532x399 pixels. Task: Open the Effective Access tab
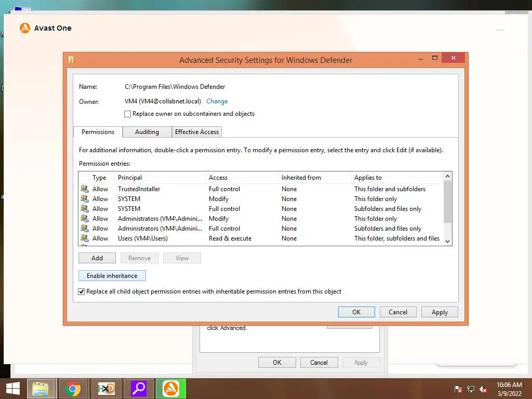point(197,131)
